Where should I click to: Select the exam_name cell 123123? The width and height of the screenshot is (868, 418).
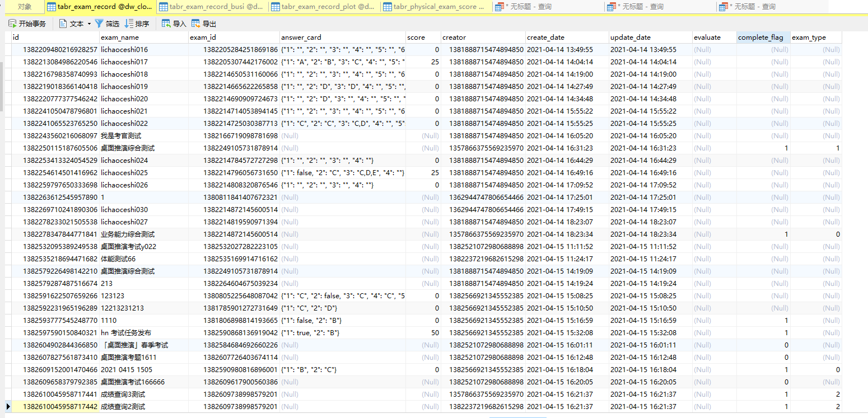pos(144,295)
